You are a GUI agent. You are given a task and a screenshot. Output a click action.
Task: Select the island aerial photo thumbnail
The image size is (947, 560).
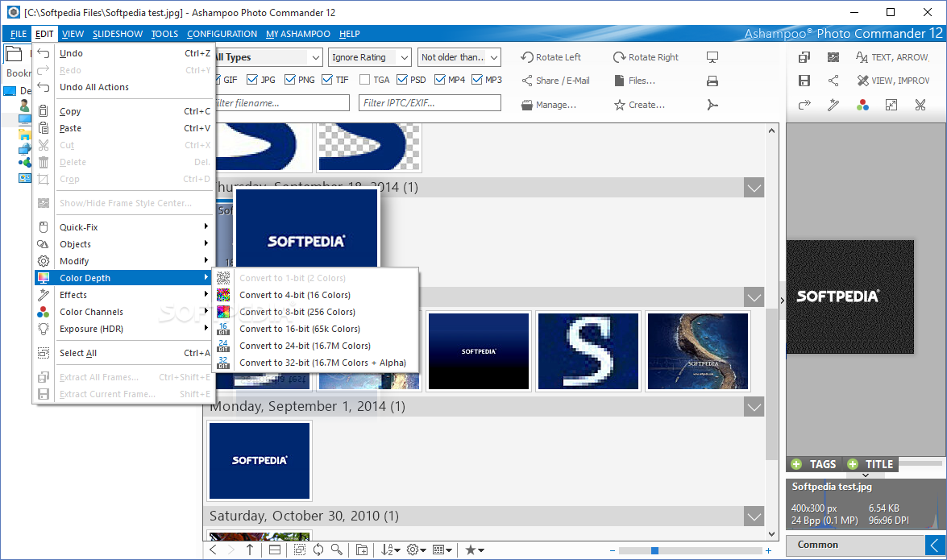tap(698, 351)
